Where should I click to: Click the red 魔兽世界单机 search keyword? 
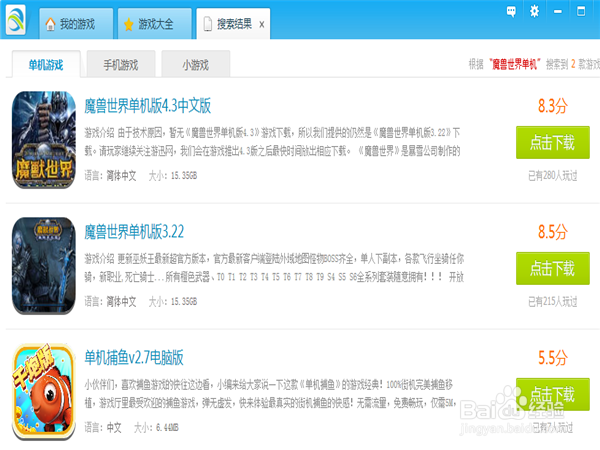coord(515,64)
